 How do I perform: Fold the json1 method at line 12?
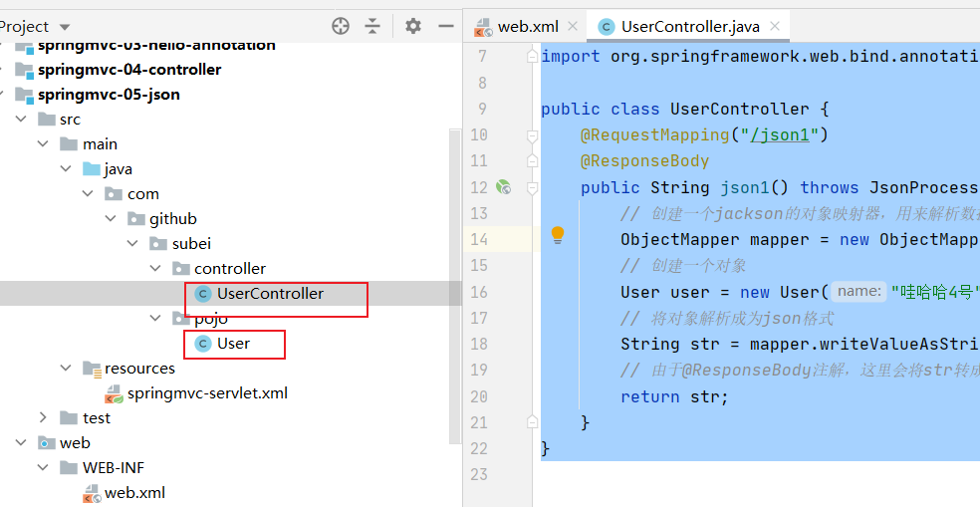(533, 187)
